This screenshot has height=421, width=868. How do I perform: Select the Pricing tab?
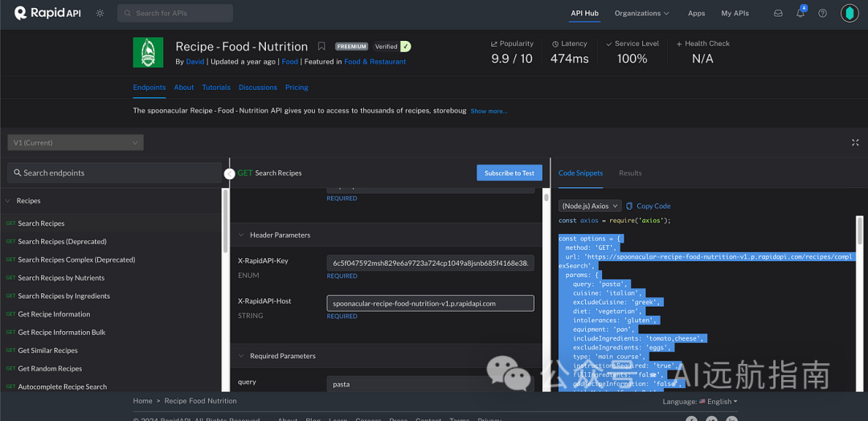[x=297, y=88]
